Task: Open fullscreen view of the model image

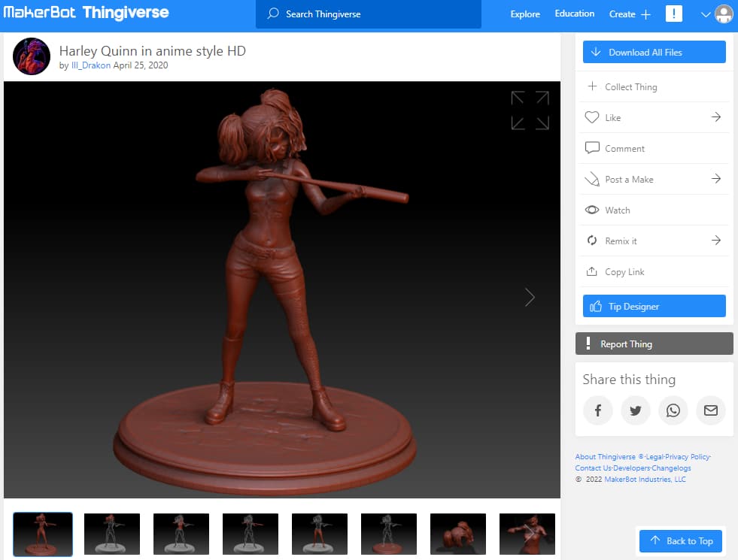Action: [530, 110]
